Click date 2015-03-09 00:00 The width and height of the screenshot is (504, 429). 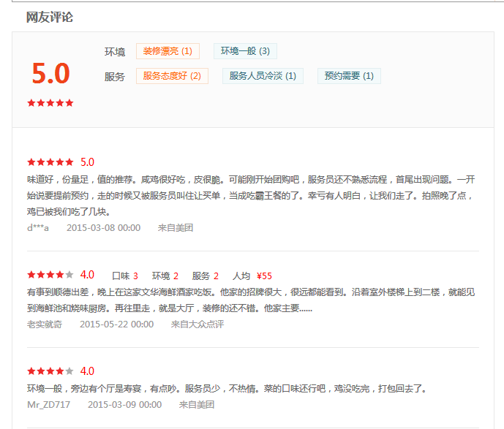pos(124,405)
